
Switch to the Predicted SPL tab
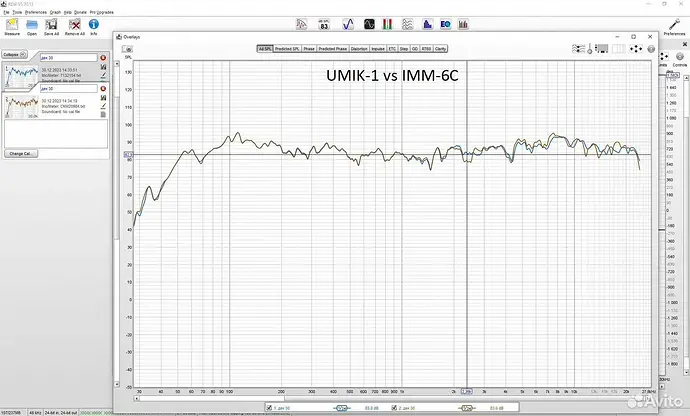(287, 49)
